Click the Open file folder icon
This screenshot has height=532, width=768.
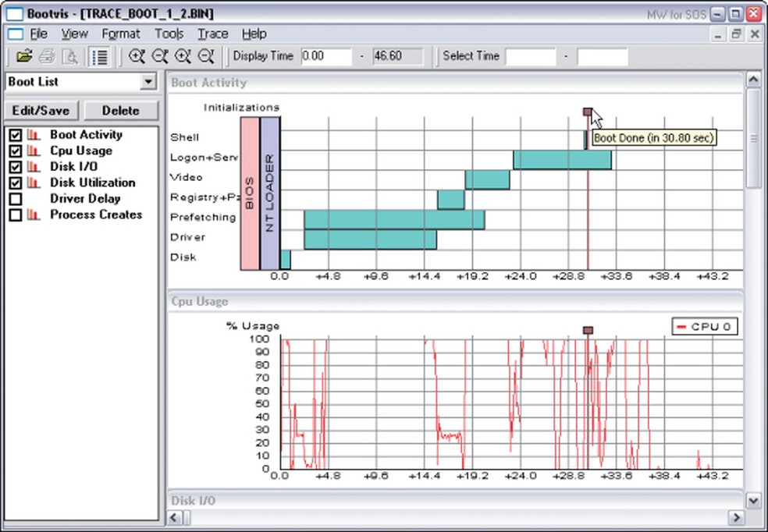point(25,56)
